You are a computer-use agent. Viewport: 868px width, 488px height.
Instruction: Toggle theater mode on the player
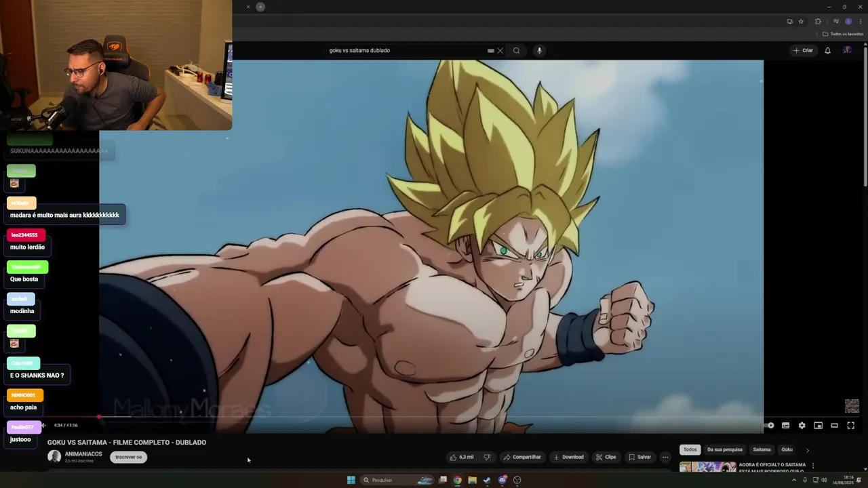pos(834,426)
